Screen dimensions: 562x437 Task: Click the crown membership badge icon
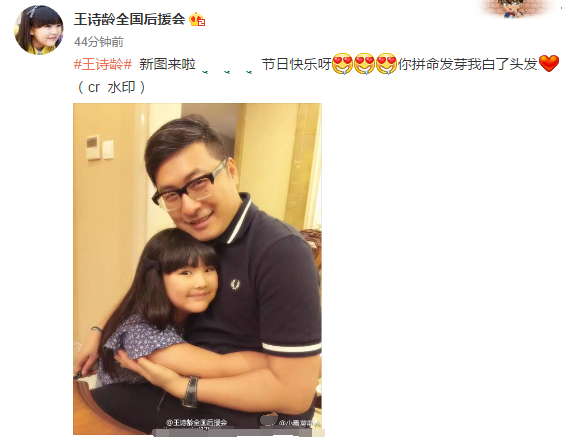[197, 19]
